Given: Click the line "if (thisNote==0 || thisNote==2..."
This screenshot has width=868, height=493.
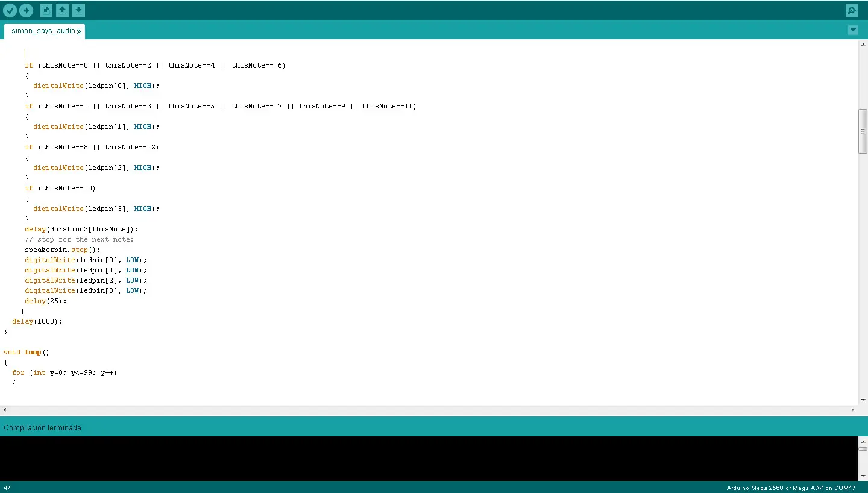Looking at the screenshot, I should point(155,65).
